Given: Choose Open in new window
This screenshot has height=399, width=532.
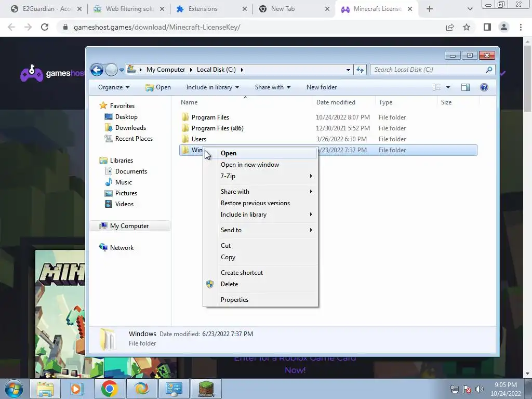Looking at the screenshot, I should click(260, 165).
